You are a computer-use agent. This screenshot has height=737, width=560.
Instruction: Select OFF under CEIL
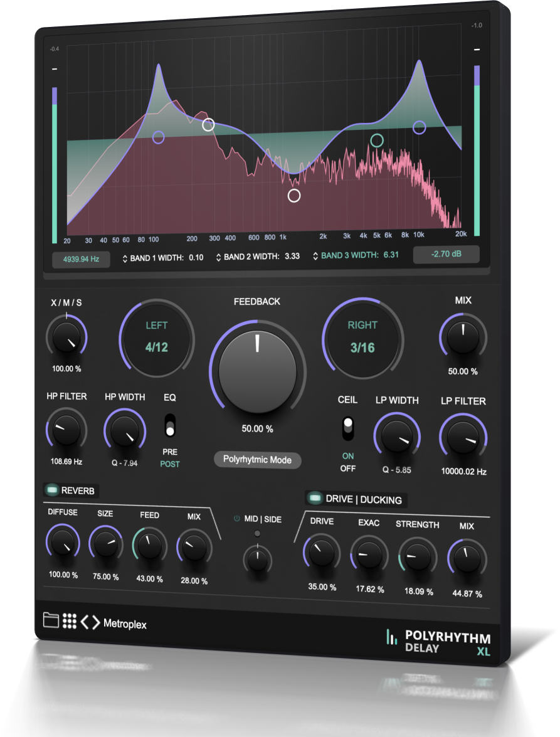[x=348, y=469]
